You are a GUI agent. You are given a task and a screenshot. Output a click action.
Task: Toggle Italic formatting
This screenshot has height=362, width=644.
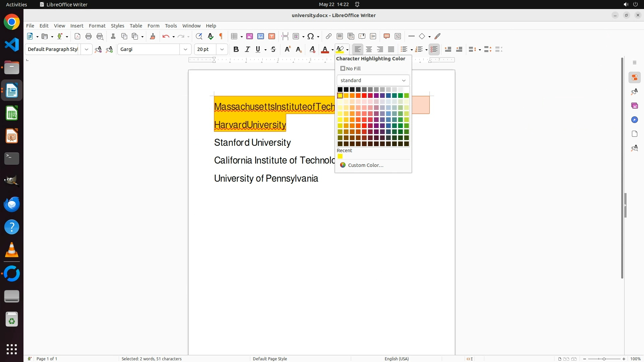point(248,49)
